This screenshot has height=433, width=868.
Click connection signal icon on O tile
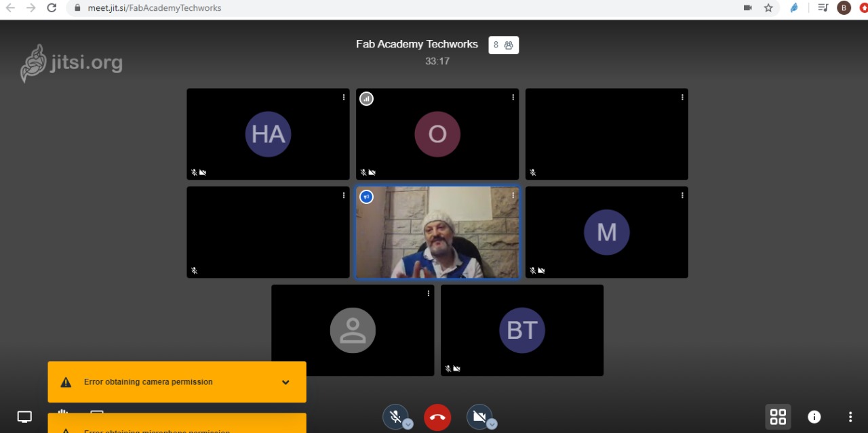pos(366,99)
